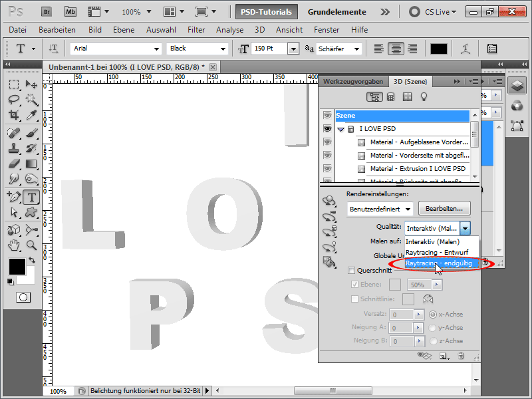Select the History Brush tool

point(31,148)
